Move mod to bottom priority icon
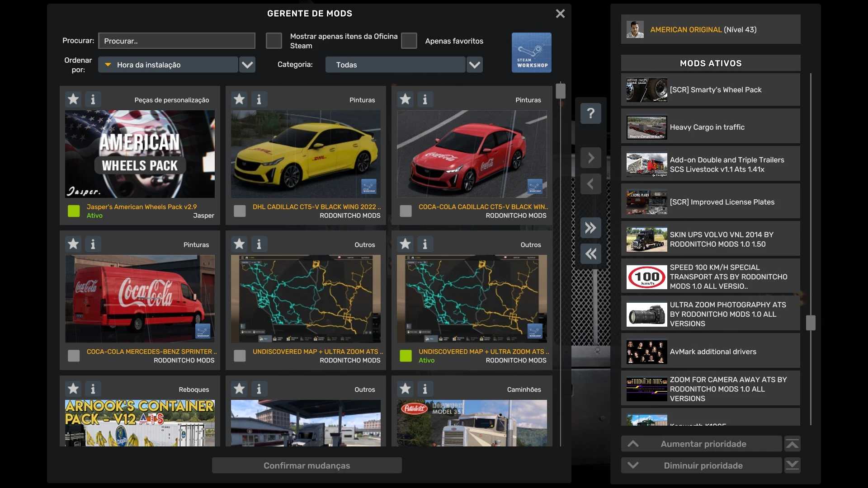 point(792,465)
